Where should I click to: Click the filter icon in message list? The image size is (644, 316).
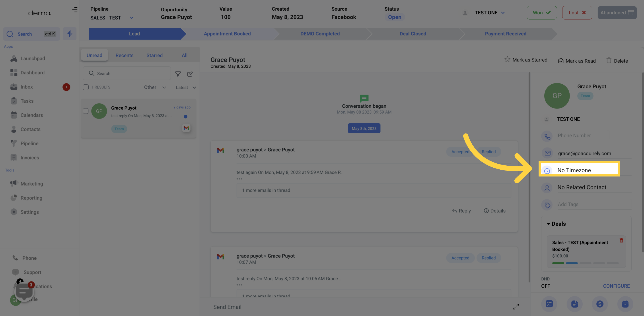coord(178,74)
